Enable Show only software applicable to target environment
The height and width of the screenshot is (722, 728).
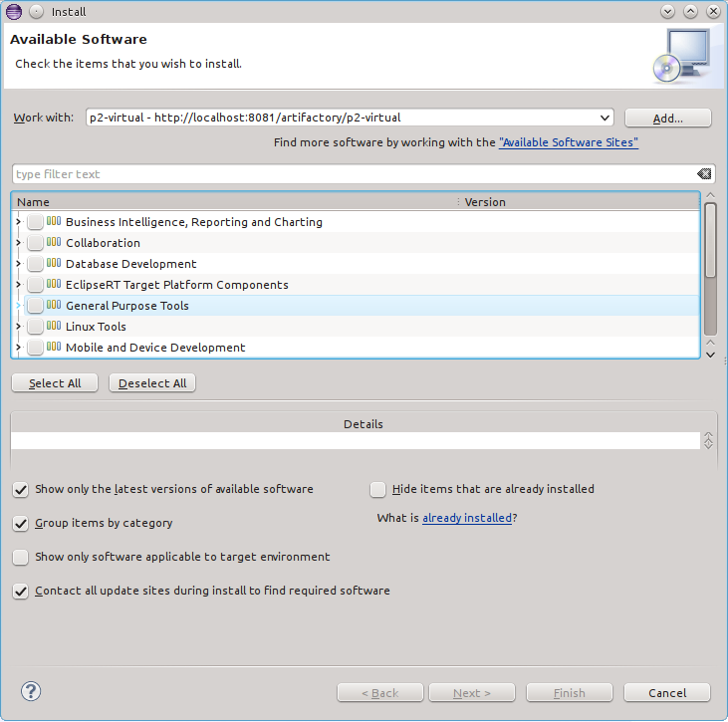(x=21, y=557)
